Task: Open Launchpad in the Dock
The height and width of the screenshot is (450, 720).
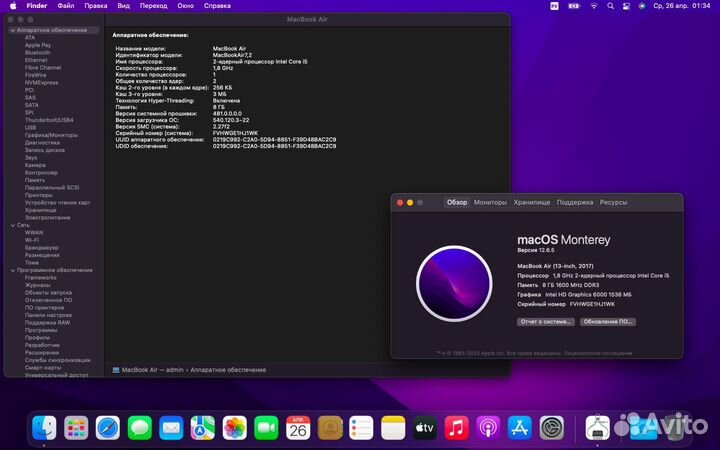Action: (76, 428)
